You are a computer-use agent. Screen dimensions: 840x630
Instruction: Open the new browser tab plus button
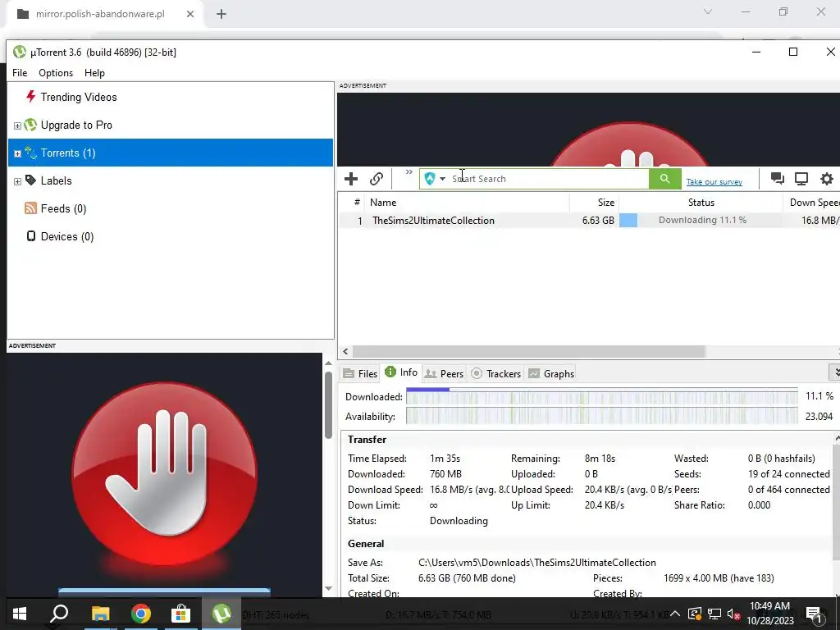pos(221,14)
